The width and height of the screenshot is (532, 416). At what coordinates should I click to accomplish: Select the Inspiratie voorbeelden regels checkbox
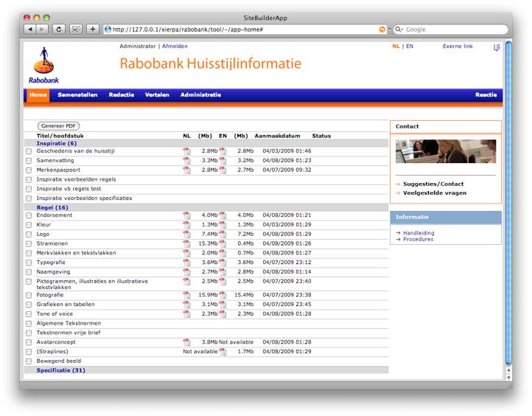pyautogui.click(x=29, y=180)
